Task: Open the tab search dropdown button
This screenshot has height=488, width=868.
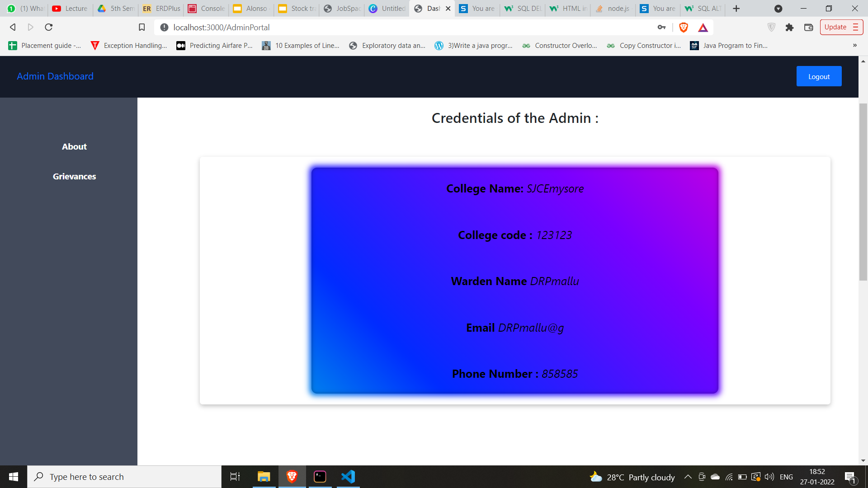Action: click(x=778, y=9)
